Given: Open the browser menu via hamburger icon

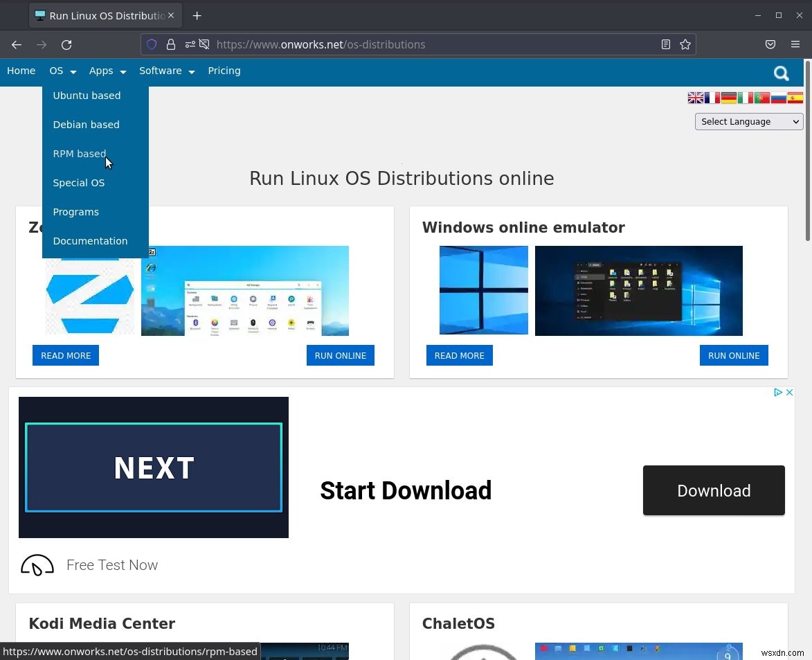Looking at the screenshot, I should pos(795,44).
